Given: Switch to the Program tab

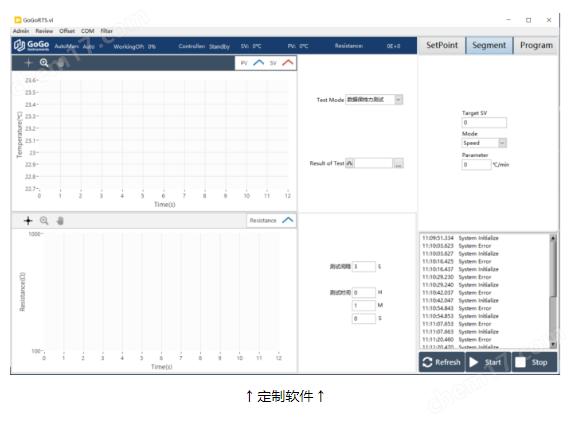Looking at the screenshot, I should point(536,45).
